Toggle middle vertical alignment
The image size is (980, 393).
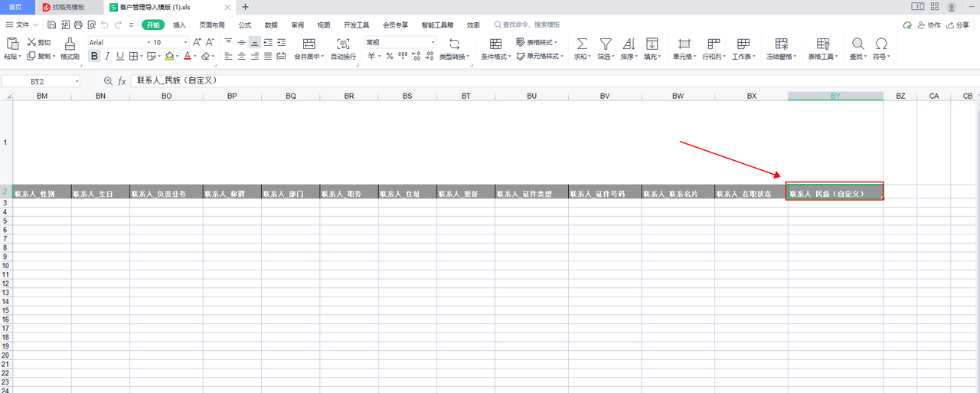click(241, 42)
